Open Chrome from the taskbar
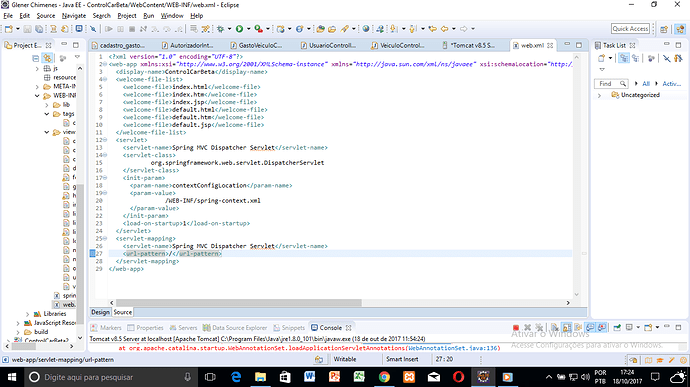The height and width of the screenshot is (387, 690). coord(384,377)
